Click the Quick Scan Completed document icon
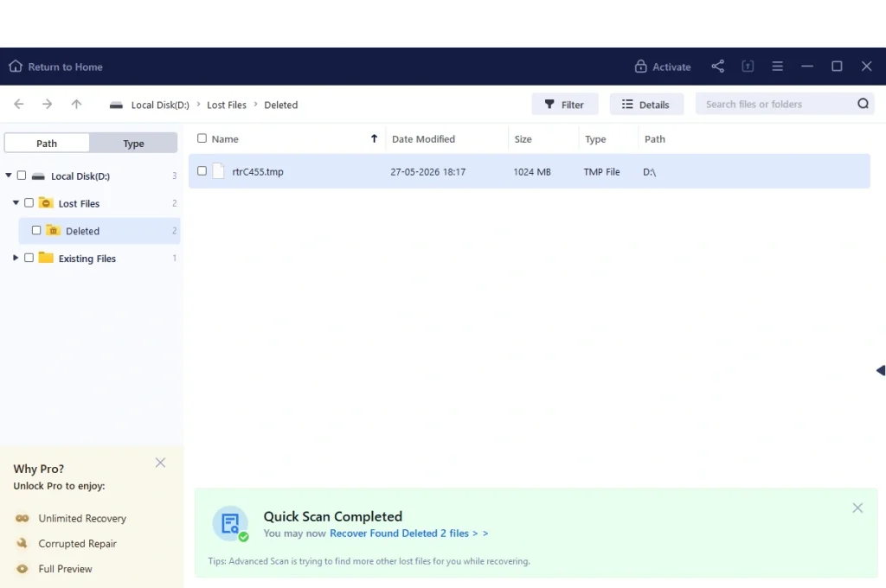Image resolution: width=886 pixels, height=588 pixels. (230, 524)
